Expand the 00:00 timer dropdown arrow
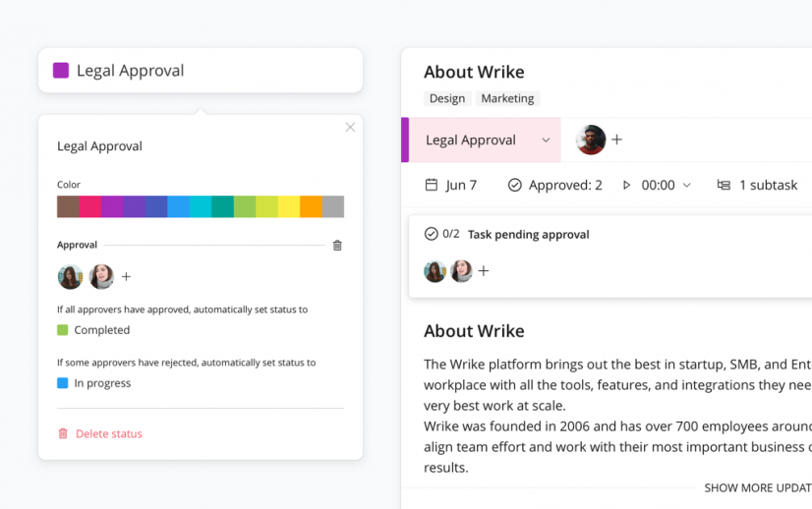The height and width of the screenshot is (509, 812). pos(687,185)
